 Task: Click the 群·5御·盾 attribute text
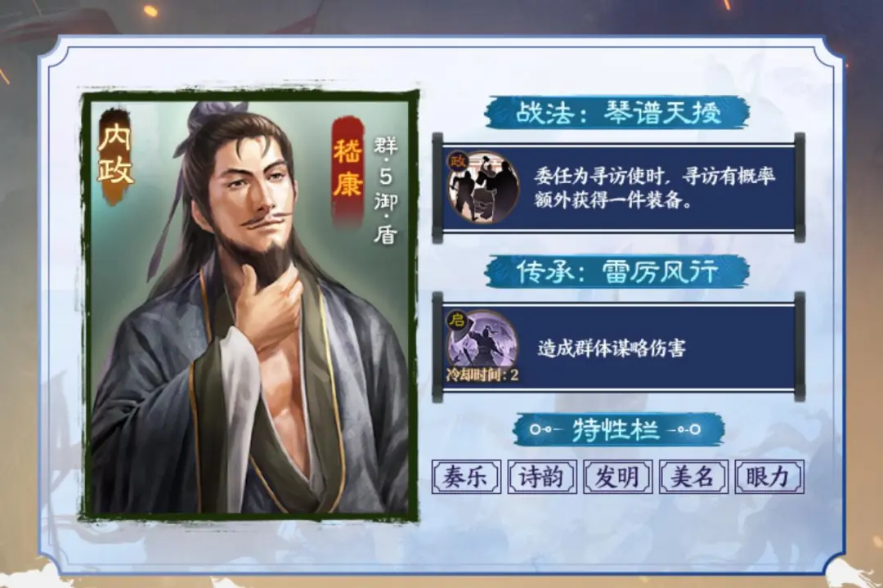386,190
